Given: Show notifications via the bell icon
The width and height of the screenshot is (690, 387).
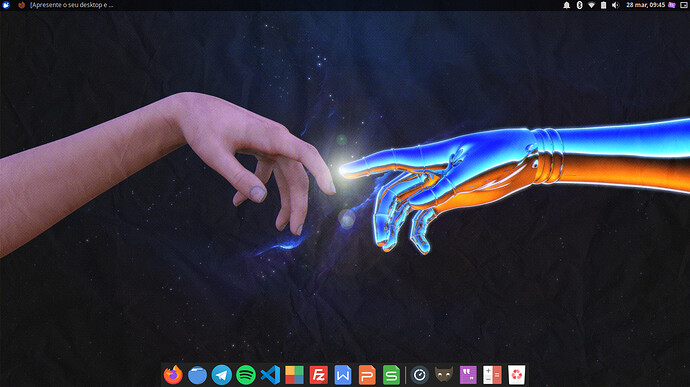Looking at the screenshot, I should [x=567, y=5].
